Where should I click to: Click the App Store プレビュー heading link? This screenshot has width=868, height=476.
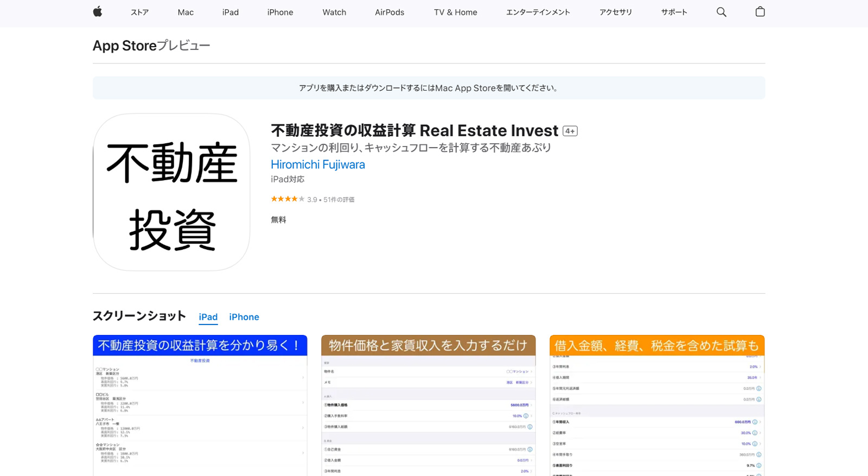151,46
